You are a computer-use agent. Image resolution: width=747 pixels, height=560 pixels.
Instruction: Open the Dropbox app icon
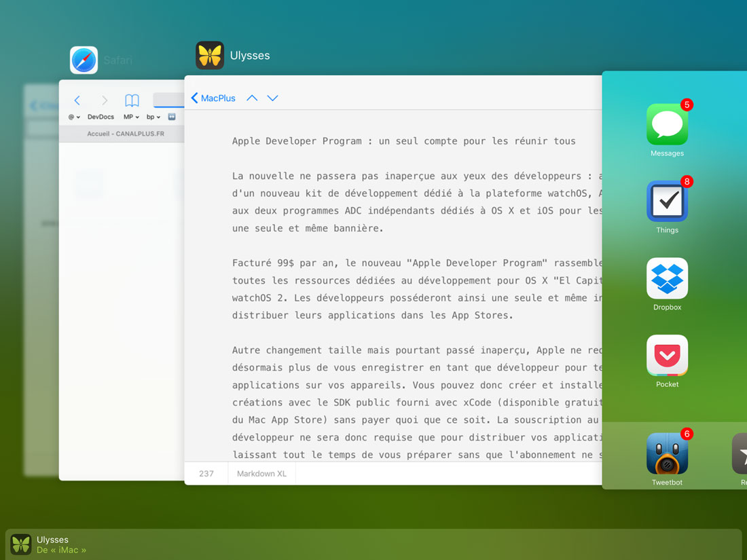tap(667, 278)
